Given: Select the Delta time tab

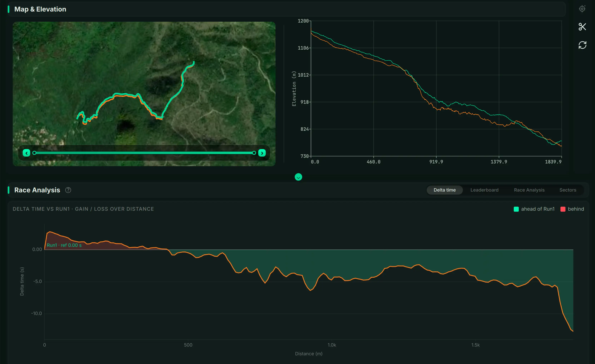Looking at the screenshot, I should 445,190.
